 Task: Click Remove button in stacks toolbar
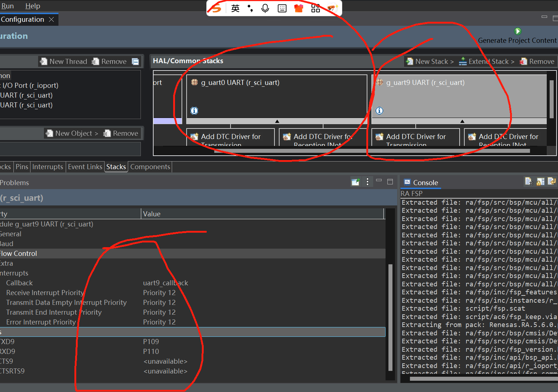click(x=537, y=61)
